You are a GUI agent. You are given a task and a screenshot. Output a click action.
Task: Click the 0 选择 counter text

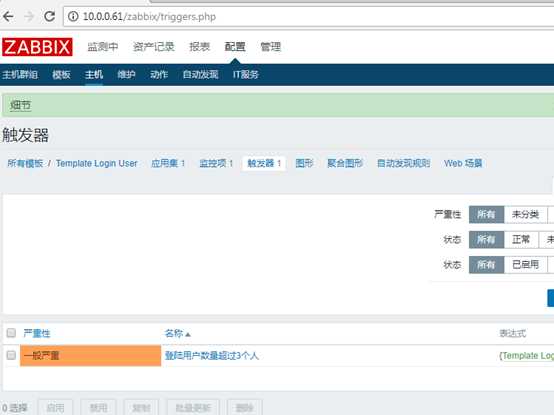(x=15, y=408)
